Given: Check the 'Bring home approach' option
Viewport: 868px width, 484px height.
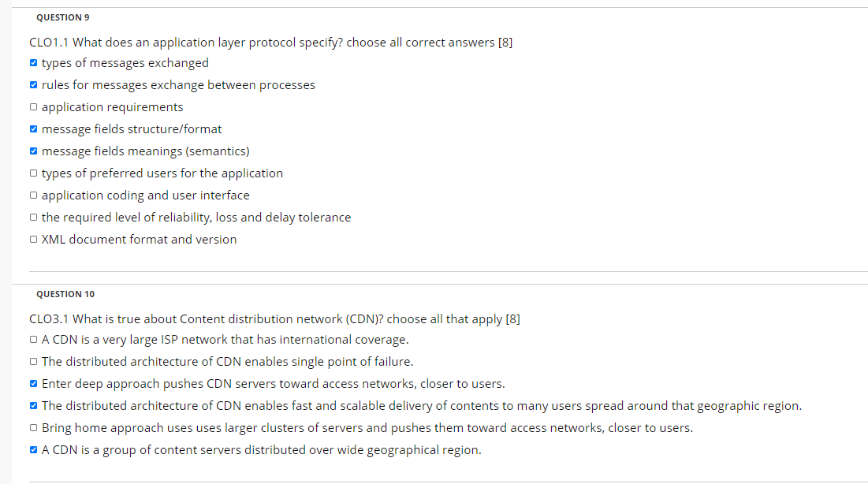Looking at the screenshot, I should 33,427.
